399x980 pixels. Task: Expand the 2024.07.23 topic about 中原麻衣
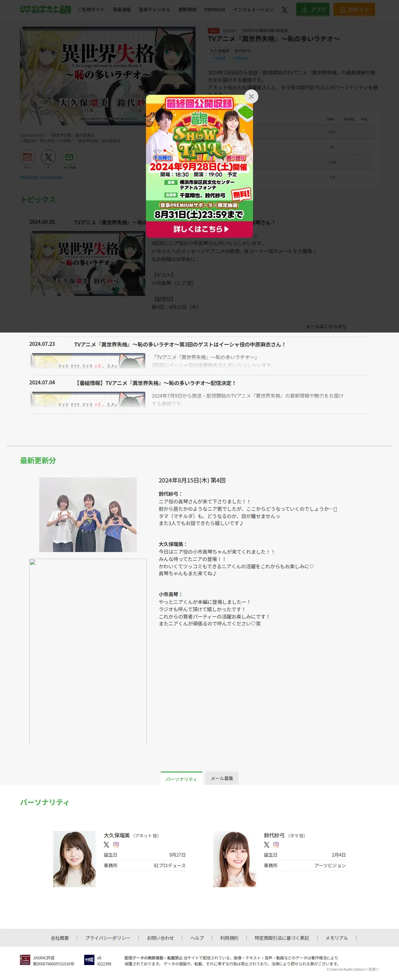click(x=199, y=356)
